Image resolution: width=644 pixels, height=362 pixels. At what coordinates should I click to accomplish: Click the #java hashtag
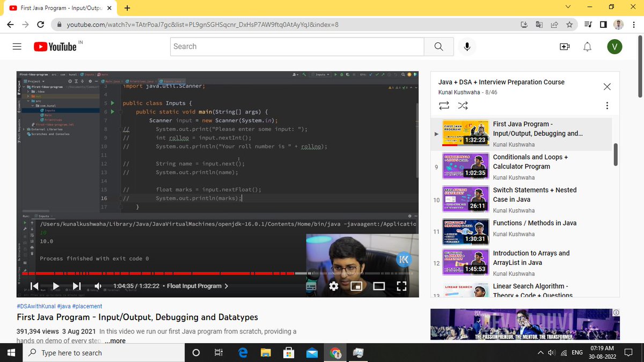(64, 306)
